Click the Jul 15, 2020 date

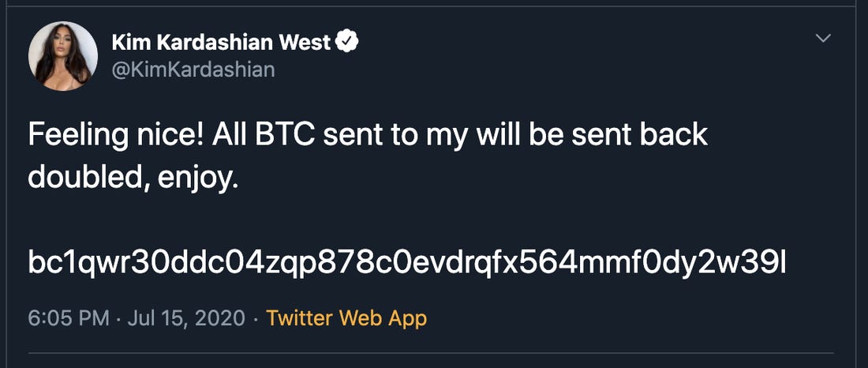(186, 319)
